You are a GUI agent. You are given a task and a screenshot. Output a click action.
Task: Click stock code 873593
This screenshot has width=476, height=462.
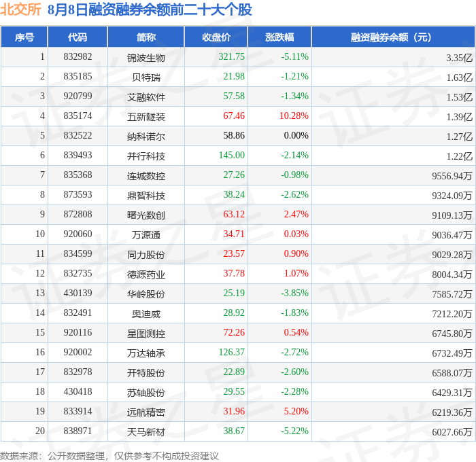point(78,195)
